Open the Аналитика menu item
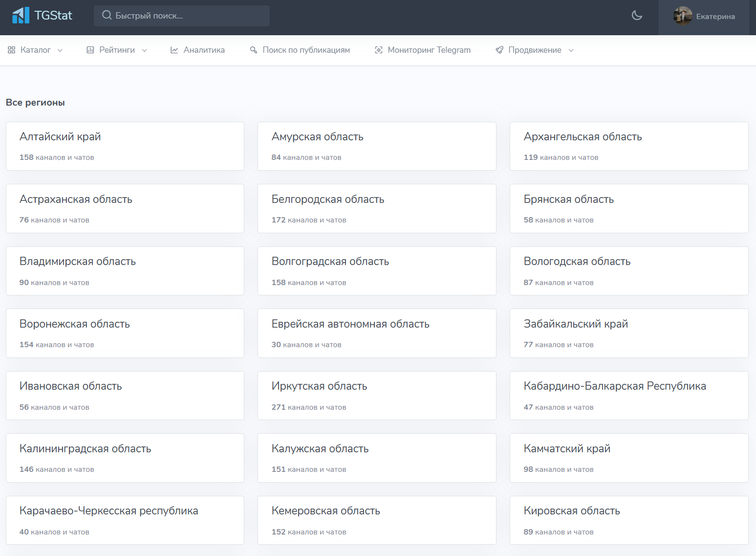 [x=204, y=50]
